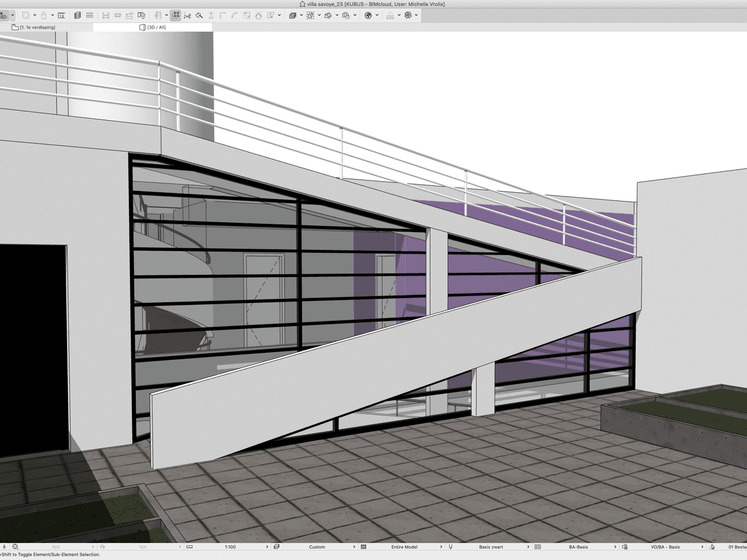Click the Custom layer combination button

point(317,547)
